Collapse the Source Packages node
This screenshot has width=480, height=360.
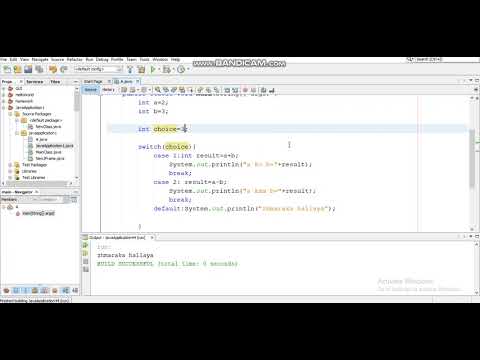pos(10,114)
